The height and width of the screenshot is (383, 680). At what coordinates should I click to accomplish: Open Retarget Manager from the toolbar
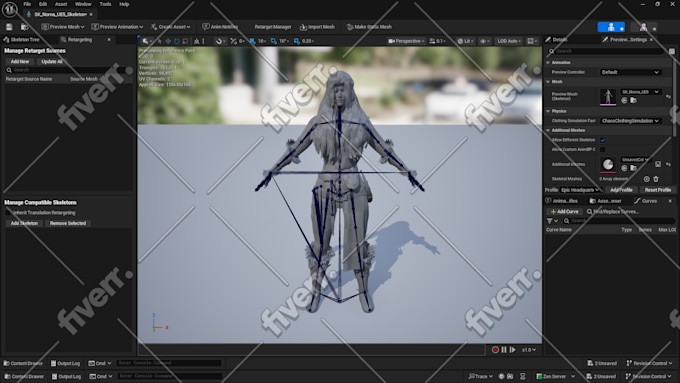[273, 27]
